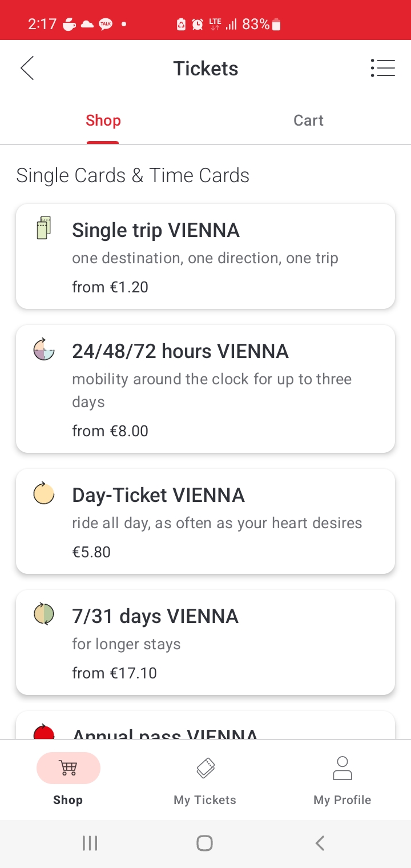Tap the Day-Ticket yellow circle icon
This screenshot has height=868, width=411.
(x=43, y=493)
